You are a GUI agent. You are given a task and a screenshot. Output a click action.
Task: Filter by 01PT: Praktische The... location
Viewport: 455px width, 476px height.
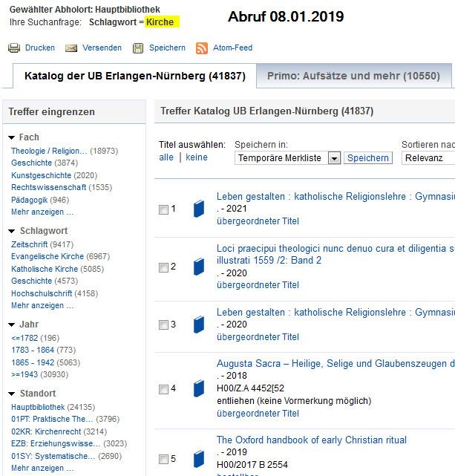[x=52, y=420]
